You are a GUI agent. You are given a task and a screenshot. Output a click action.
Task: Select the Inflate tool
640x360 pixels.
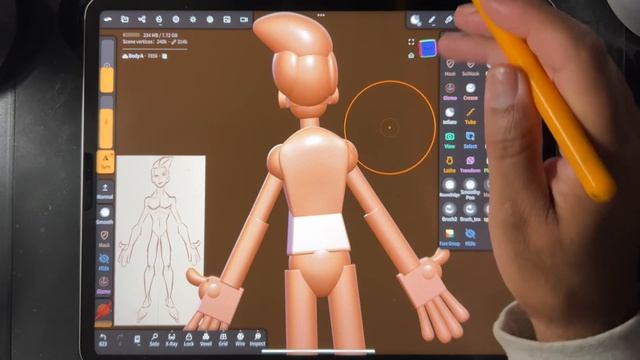click(450, 116)
